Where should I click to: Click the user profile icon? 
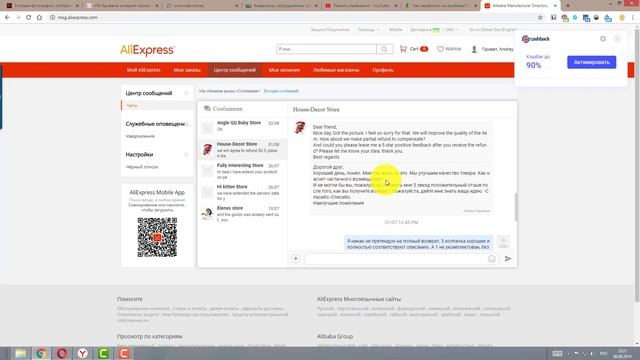474,49
